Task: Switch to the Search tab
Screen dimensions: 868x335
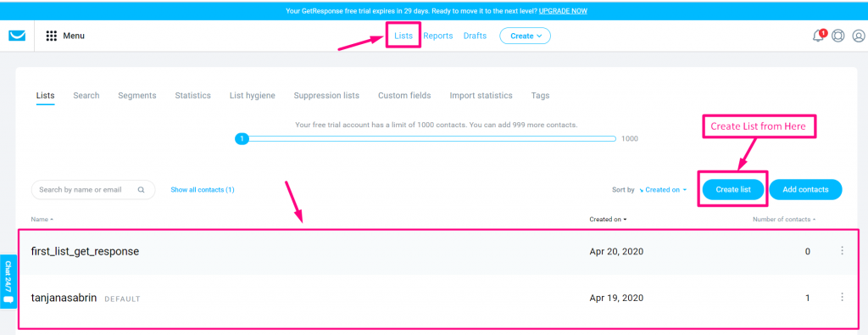Action: pos(86,96)
